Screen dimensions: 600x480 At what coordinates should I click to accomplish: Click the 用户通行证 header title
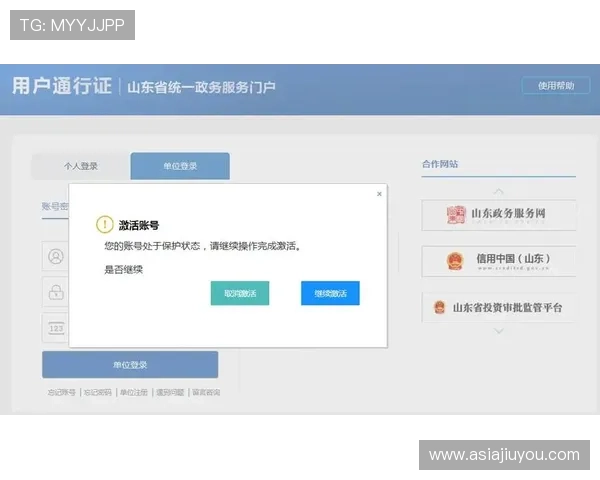pos(62,86)
